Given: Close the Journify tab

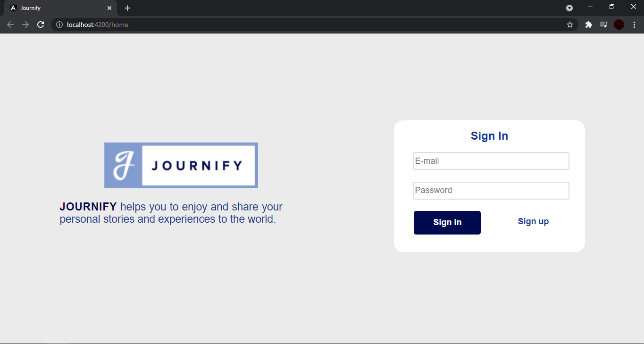Looking at the screenshot, I should [x=109, y=8].
